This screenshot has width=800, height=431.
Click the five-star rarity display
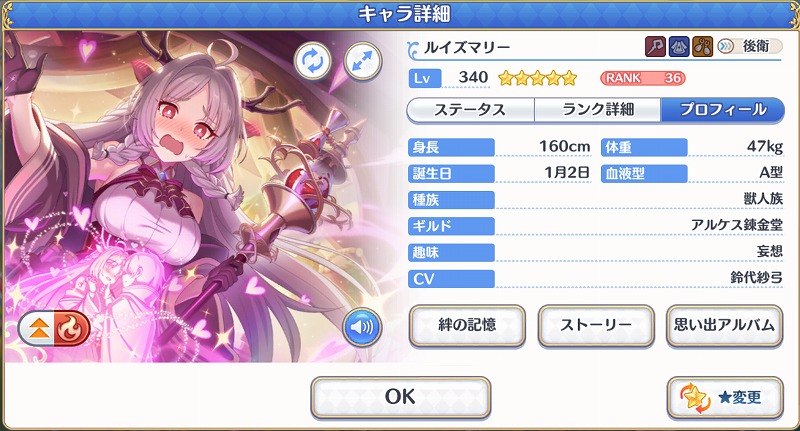tap(537, 78)
